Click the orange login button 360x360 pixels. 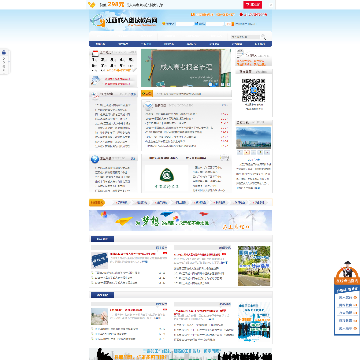tap(228, 24)
